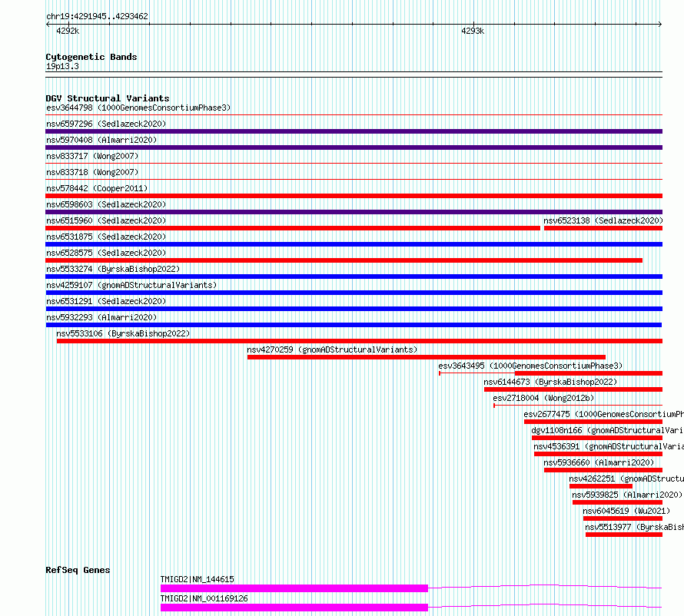Click the blue bar under nsv5533274
This screenshot has height=616, width=684.
(354, 277)
